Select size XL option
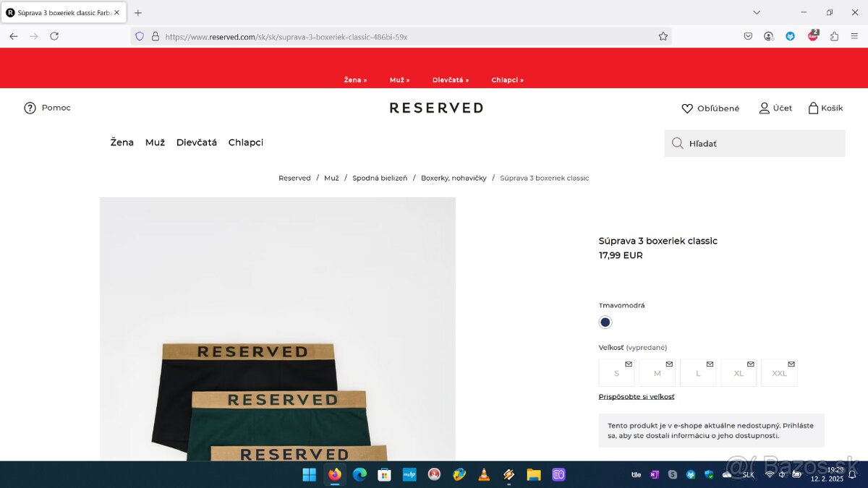 pyautogui.click(x=739, y=373)
